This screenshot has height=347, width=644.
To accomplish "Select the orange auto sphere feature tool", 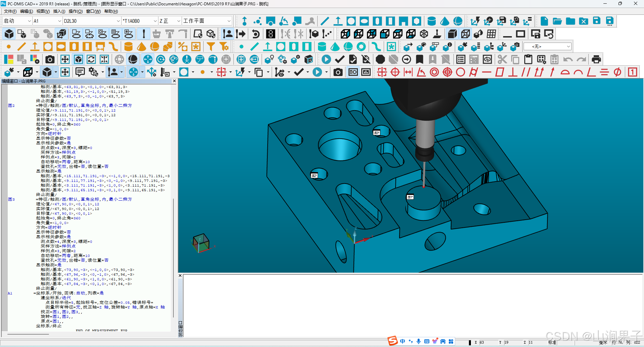I will (x=154, y=47).
